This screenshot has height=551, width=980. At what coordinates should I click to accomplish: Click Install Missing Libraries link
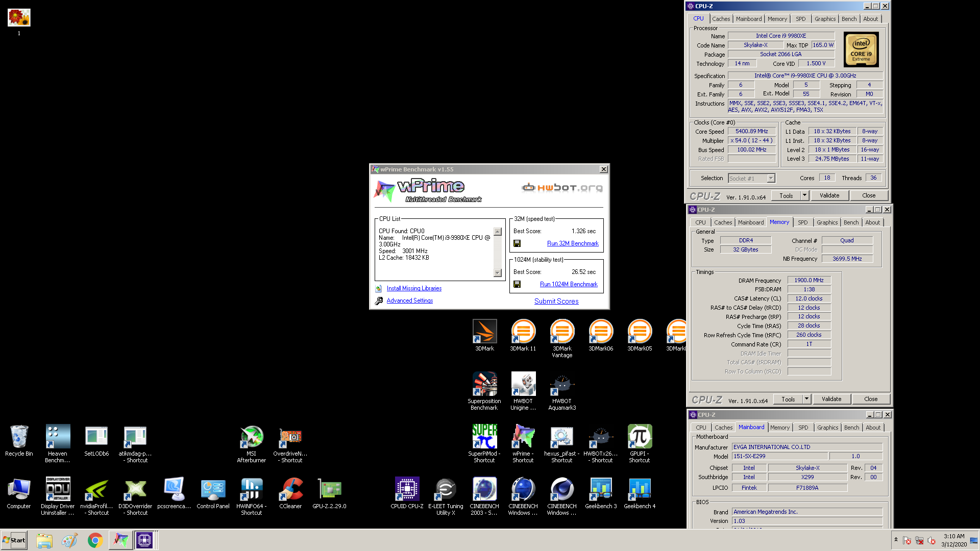click(414, 288)
